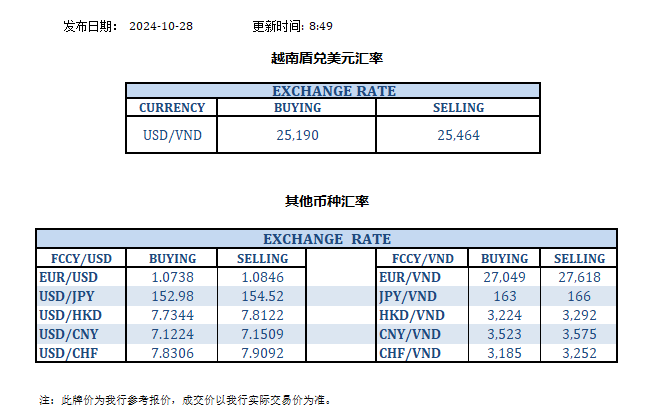Click the JPY/VND buying value 163
Image resolution: width=647 pixels, height=418 pixels.
[504, 296]
